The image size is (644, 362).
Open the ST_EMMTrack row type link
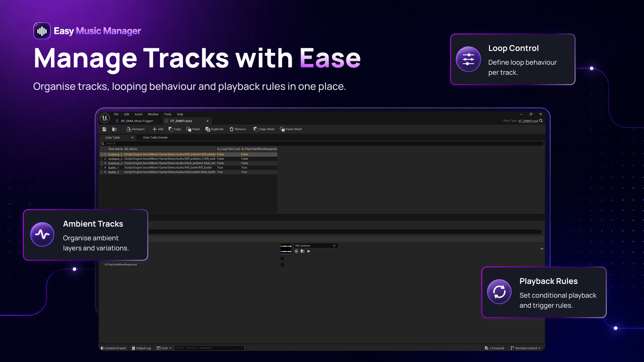click(x=528, y=121)
